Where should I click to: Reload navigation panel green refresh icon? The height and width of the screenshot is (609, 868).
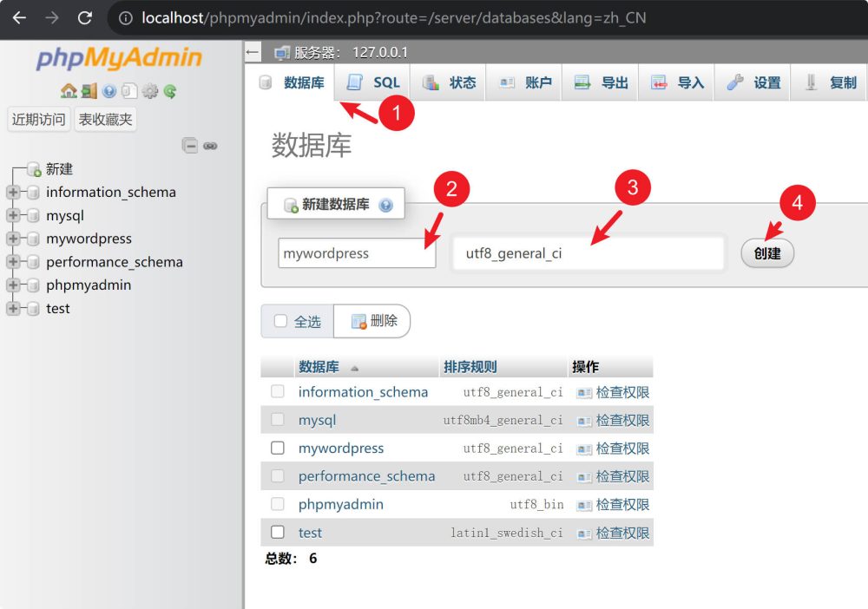[170, 91]
